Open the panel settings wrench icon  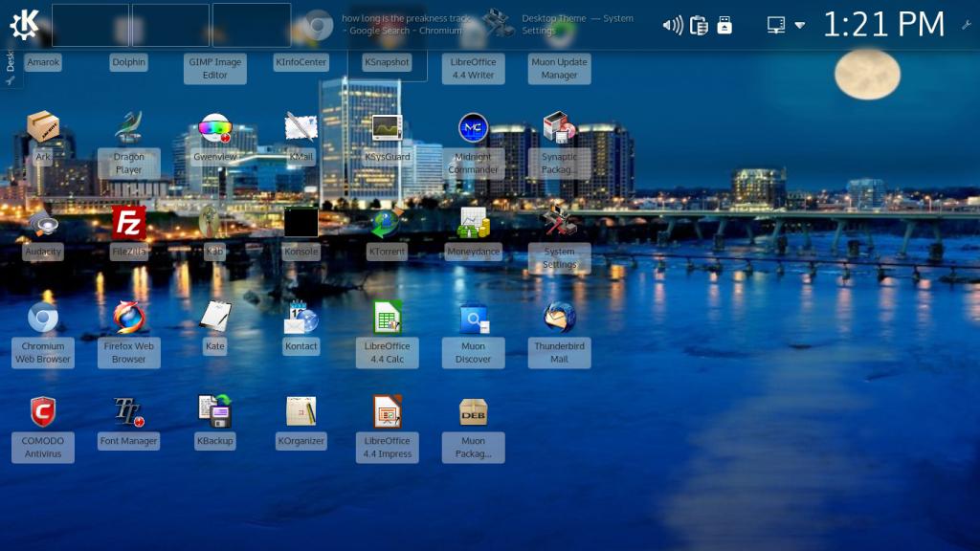pyautogui.click(x=967, y=25)
